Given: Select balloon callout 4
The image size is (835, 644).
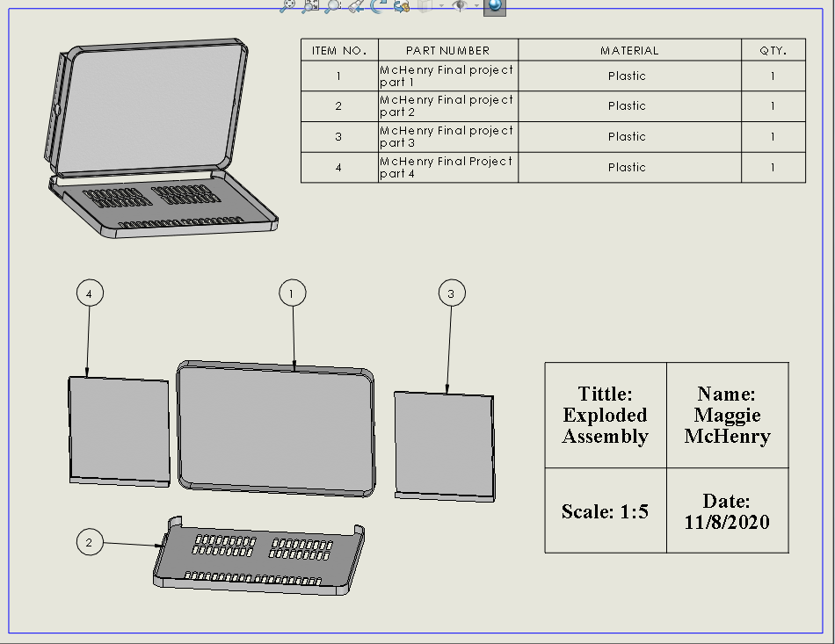Looking at the screenshot, I should pyautogui.click(x=88, y=293).
